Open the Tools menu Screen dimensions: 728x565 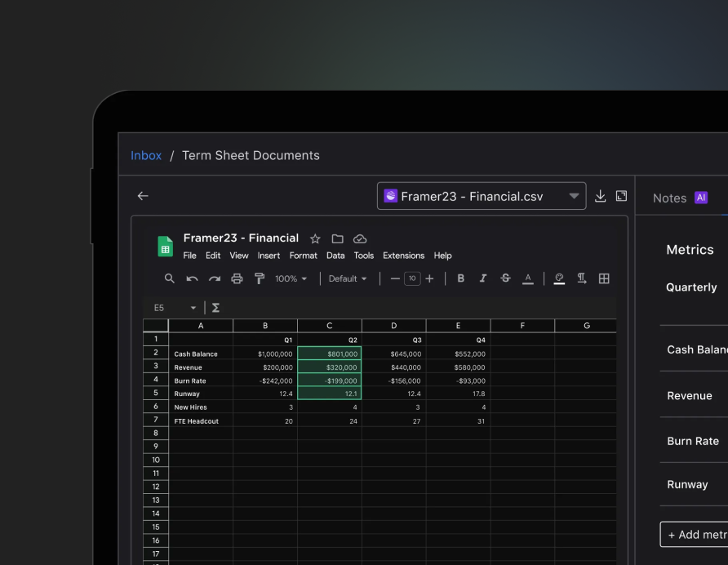click(x=363, y=256)
